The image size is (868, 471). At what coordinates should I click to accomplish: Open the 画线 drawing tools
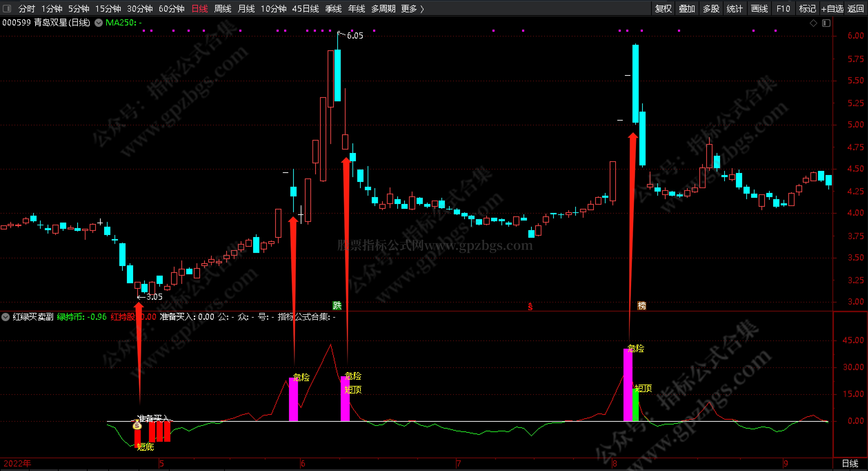point(759,9)
